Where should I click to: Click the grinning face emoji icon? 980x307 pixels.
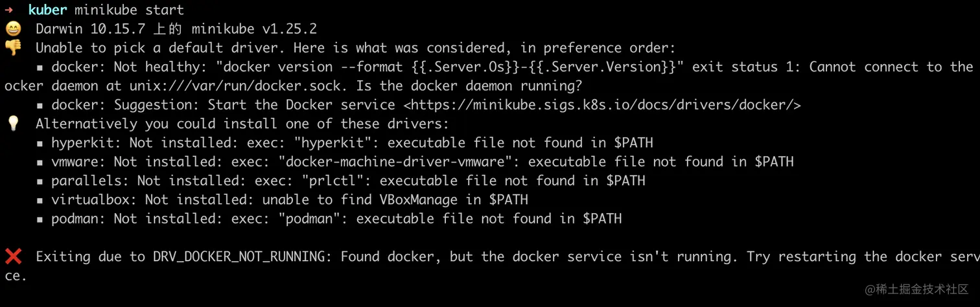coord(13,29)
